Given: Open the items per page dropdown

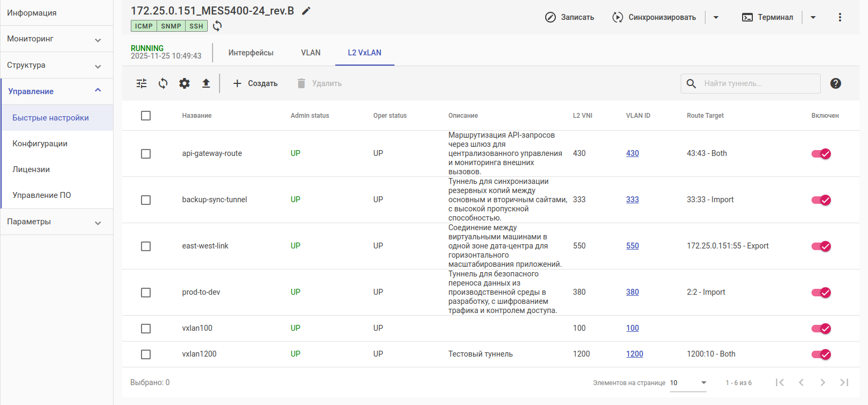Looking at the screenshot, I should click(x=688, y=383).
